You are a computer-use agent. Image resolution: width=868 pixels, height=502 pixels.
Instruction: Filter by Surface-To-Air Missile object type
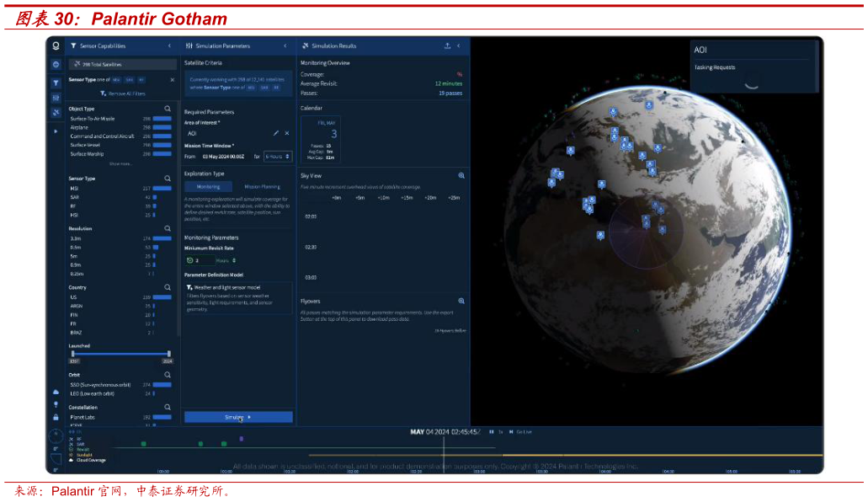tap(120, 119)
